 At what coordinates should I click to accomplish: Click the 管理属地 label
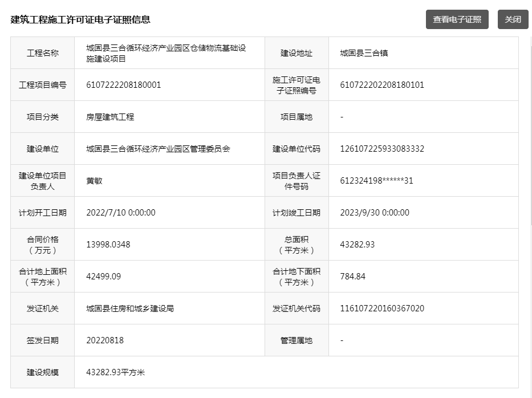pyautogui.click(x=297, y=340)
